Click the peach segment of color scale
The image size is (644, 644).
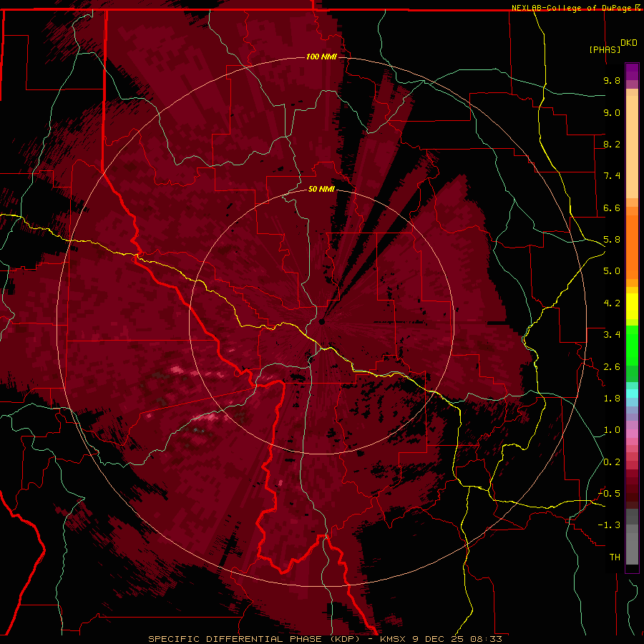pyautogui.click(x=632, y=148)
